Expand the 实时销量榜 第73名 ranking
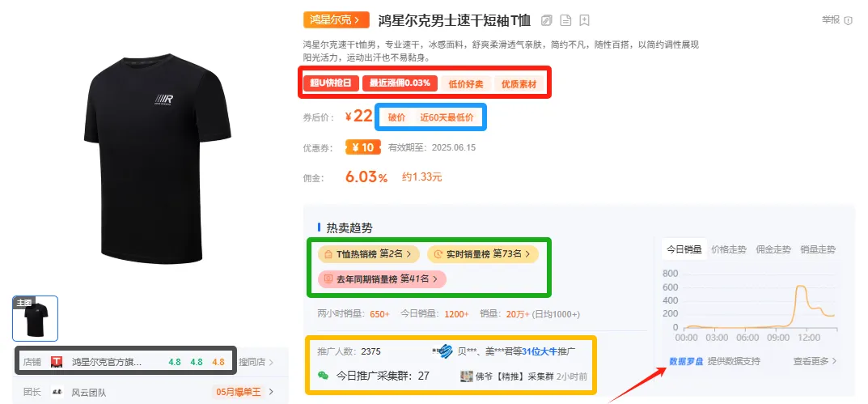 (x=483, y=254)
